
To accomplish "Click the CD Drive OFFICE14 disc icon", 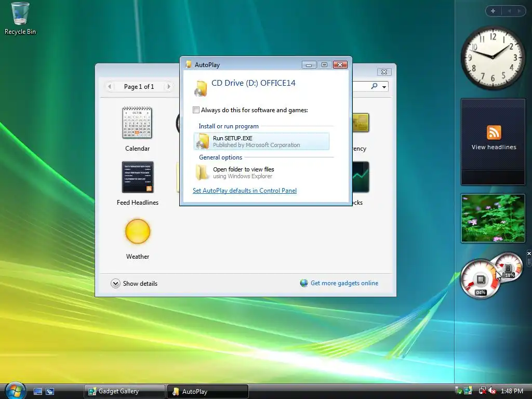I will point(201,88).
